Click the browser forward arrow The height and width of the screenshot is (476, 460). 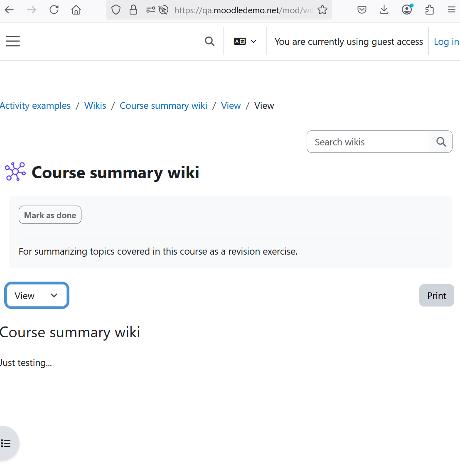coord(32,10)
